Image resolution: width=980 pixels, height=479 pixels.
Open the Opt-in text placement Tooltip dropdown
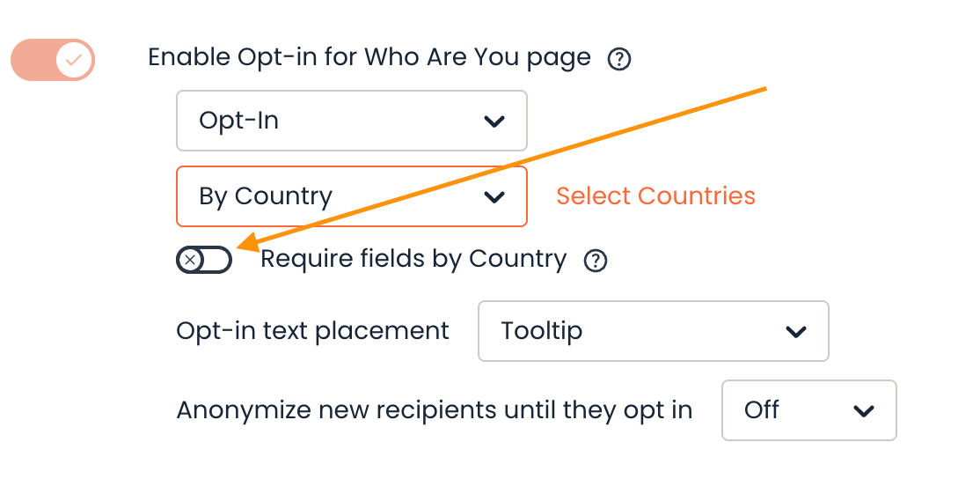pyautogui.click(x=654, y=331)
